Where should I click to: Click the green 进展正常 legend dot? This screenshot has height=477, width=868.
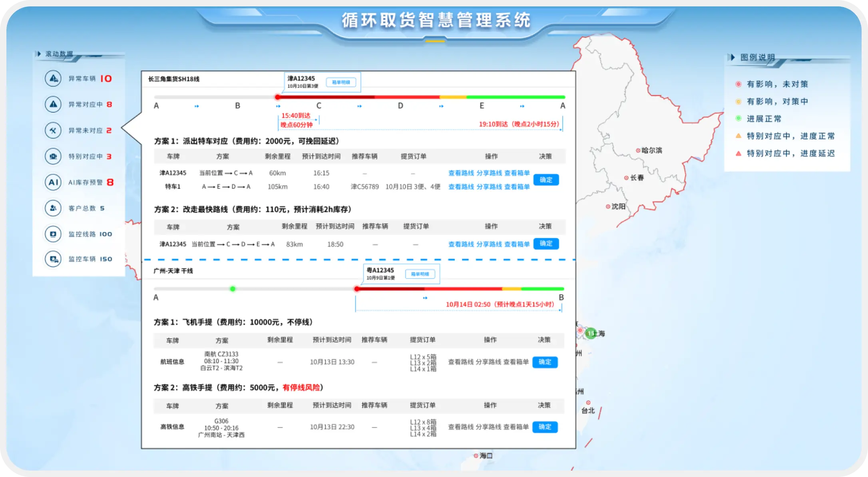pyautogui.click(x=739, y=119)
